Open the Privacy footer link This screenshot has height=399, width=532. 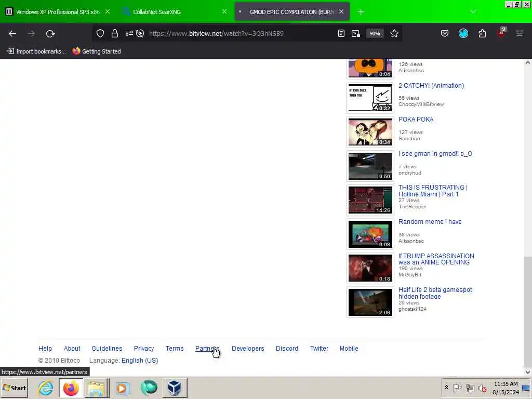(x=144, y=349)
